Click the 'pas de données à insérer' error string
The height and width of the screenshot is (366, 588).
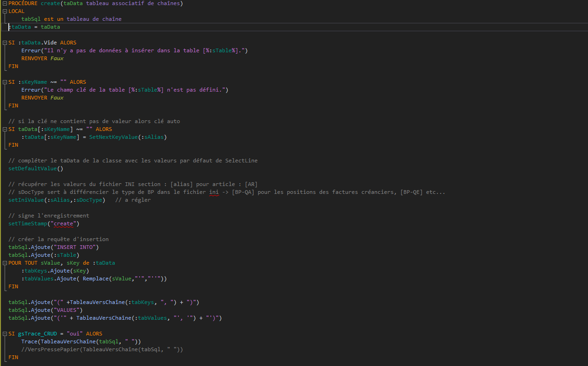pyautogui.click(x=144, y=50)
